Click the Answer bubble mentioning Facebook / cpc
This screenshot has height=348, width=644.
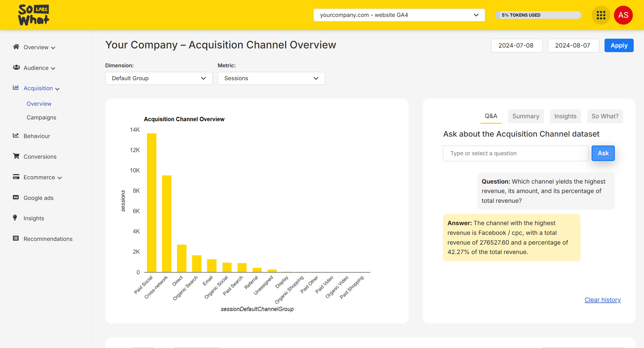(511, 237)
